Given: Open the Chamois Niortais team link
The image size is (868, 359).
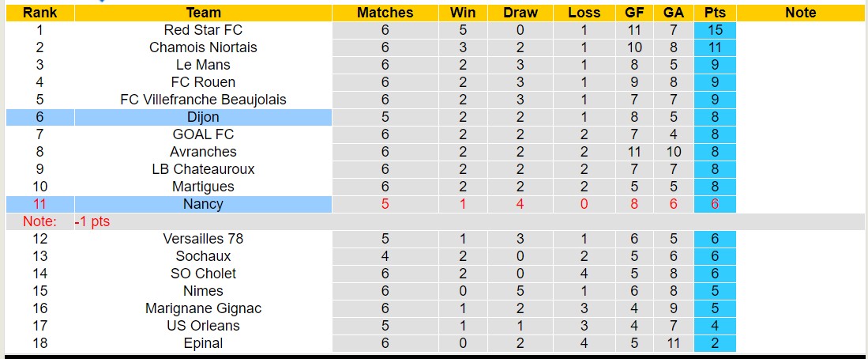Looking at the screenshot, I should (x=203, y=47).
